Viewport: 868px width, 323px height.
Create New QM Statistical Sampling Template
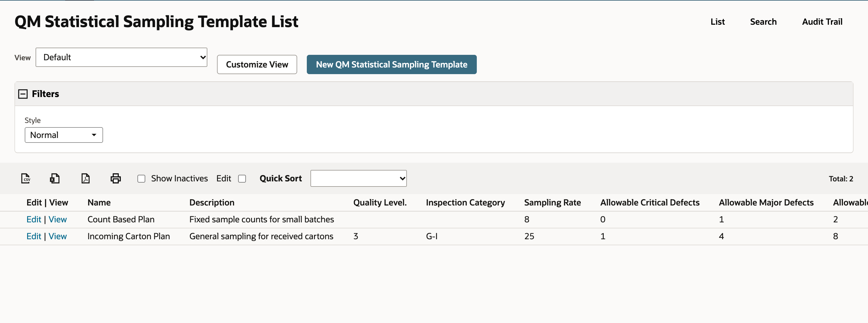(392, 64)
